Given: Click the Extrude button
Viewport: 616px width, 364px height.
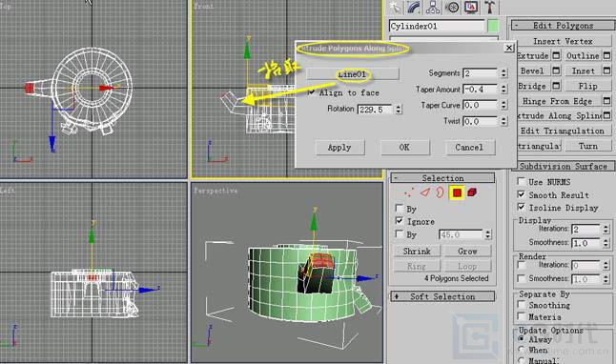Looking at the screenshot, I should click(532, 55).
